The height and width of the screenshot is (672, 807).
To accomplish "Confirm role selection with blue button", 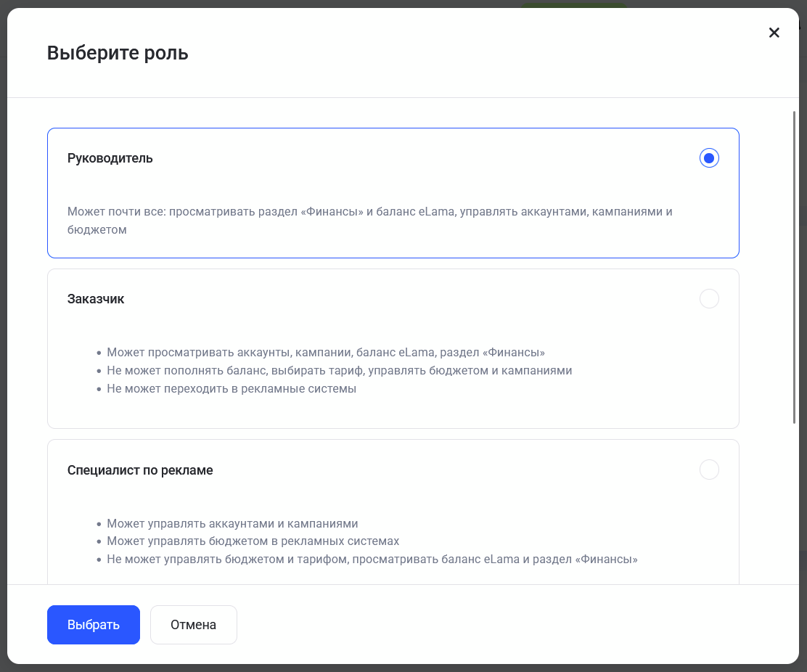I will point(93,624).
